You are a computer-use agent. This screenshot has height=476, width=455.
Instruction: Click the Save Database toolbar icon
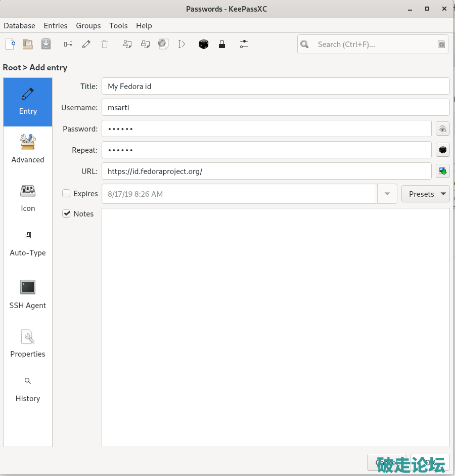pyautogui.click(x=46, y=45)
